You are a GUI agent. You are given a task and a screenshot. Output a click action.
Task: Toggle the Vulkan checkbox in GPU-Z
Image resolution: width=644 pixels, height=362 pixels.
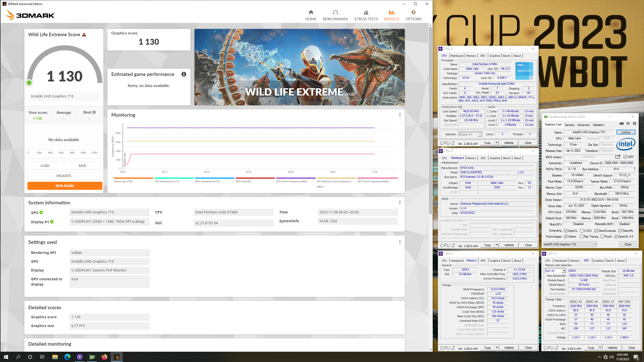(566, 237)
